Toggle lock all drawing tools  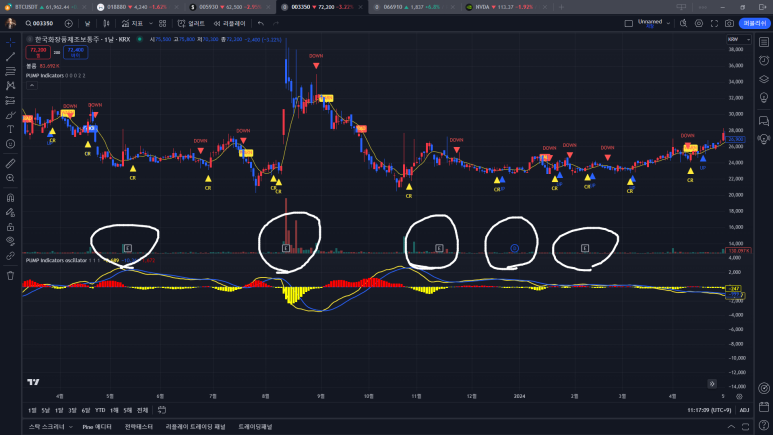pos(10,226)
